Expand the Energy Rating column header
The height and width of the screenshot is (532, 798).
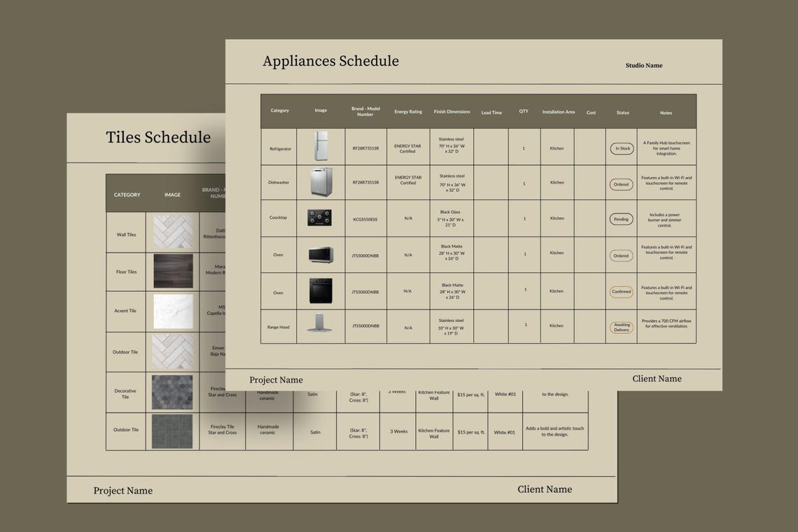[x=408, y=111]
